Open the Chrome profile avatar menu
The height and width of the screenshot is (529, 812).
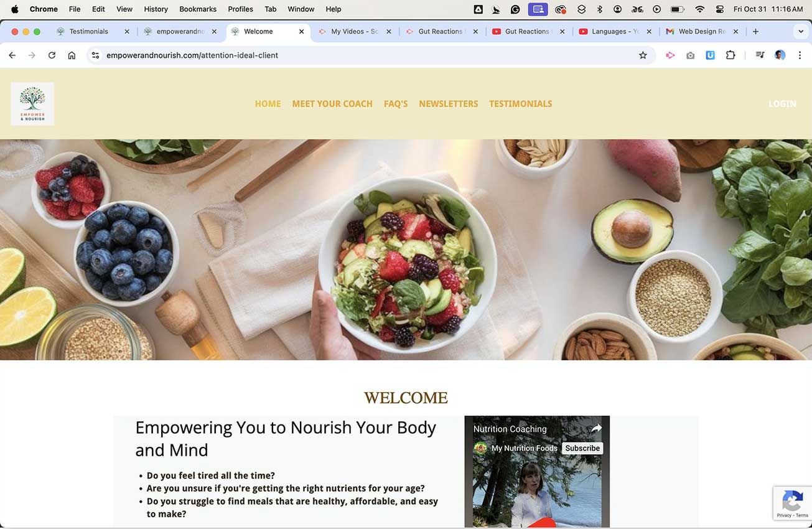tap(780, 55)
